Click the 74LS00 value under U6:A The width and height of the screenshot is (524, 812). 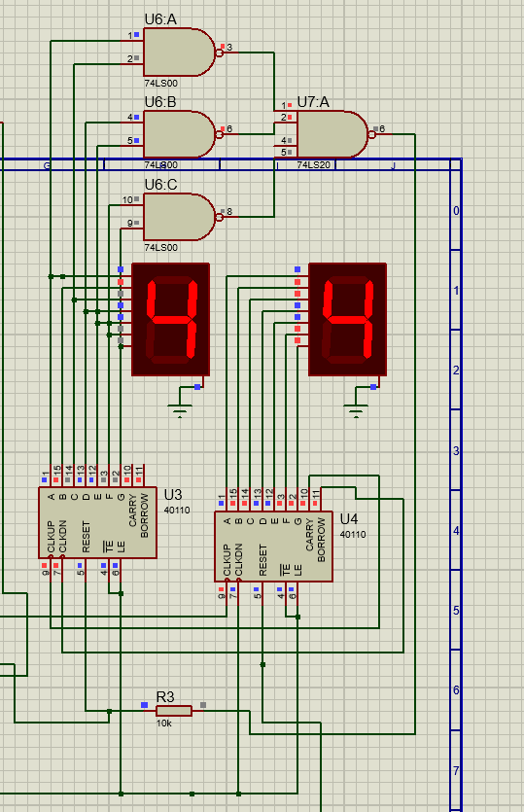pyautogui.click(x=161, y=83)
